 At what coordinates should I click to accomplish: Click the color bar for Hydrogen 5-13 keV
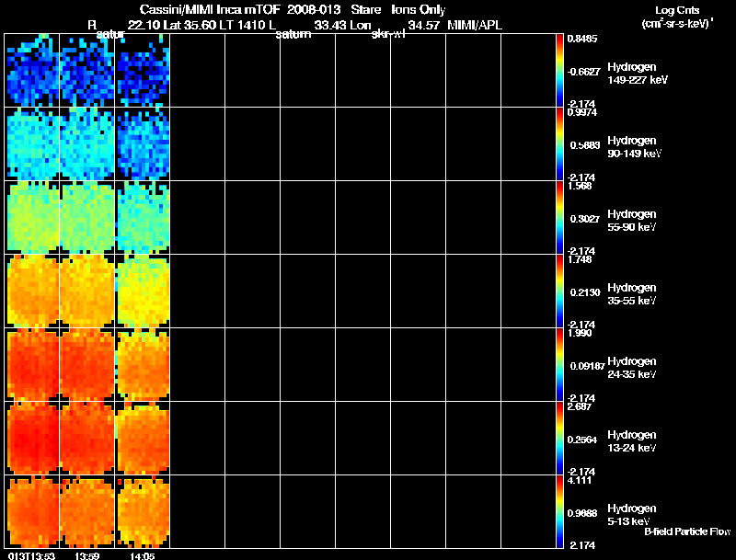[x=560, y=512]
